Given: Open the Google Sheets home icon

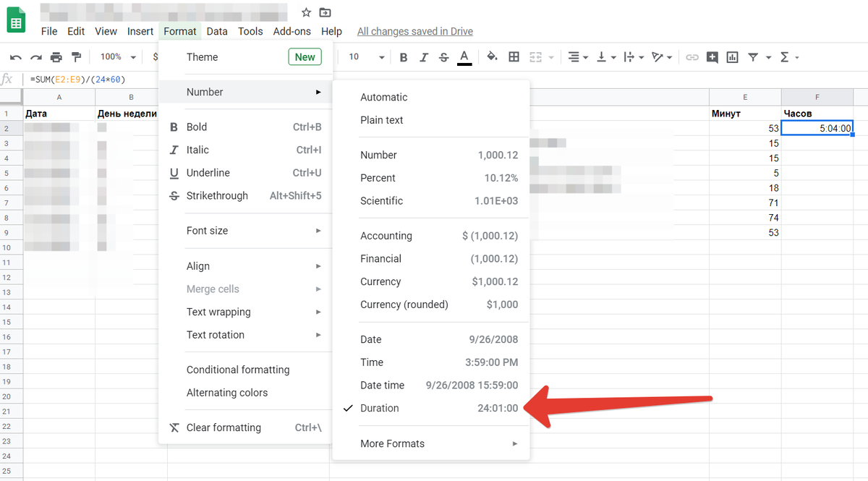Looking at the screenshot, I should click(x=16, y=19).
